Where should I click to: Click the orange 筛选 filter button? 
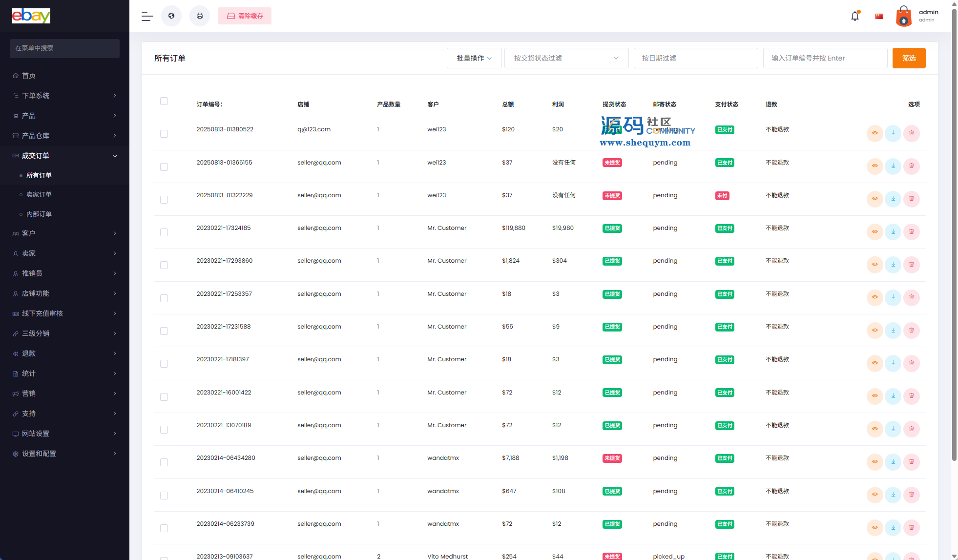909,58
